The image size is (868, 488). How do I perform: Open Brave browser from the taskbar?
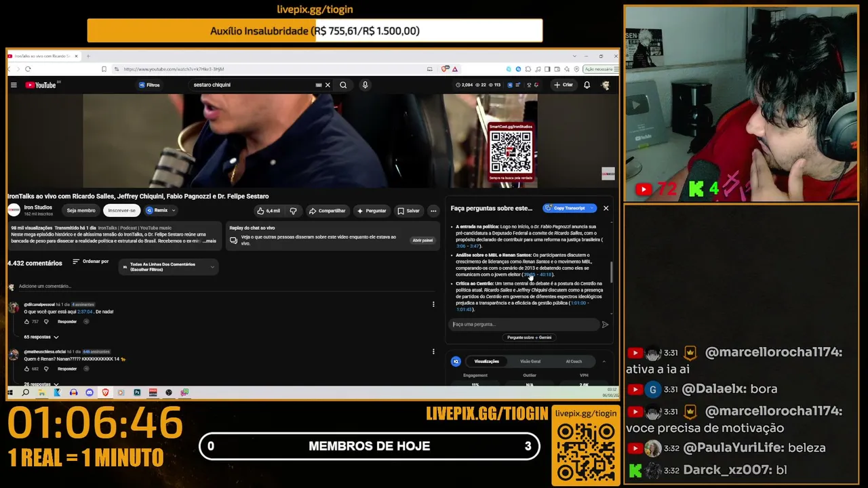pos(105,392)
